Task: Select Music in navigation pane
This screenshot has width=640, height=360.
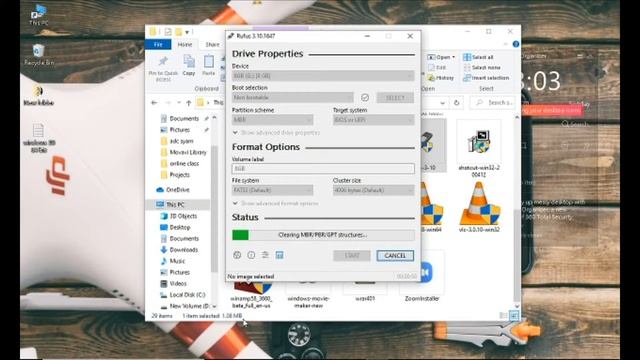Action: point(177,261)
